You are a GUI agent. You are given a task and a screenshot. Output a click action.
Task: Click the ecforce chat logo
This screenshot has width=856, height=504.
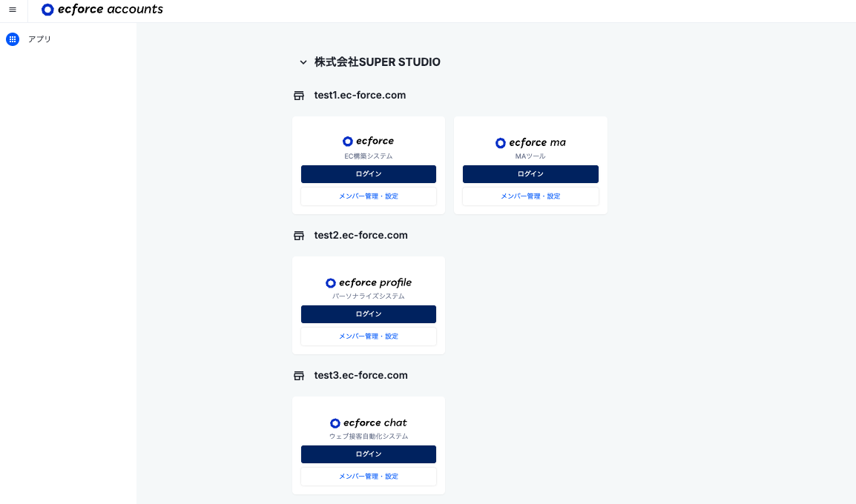pyautogui.click(x=369, y=422)
